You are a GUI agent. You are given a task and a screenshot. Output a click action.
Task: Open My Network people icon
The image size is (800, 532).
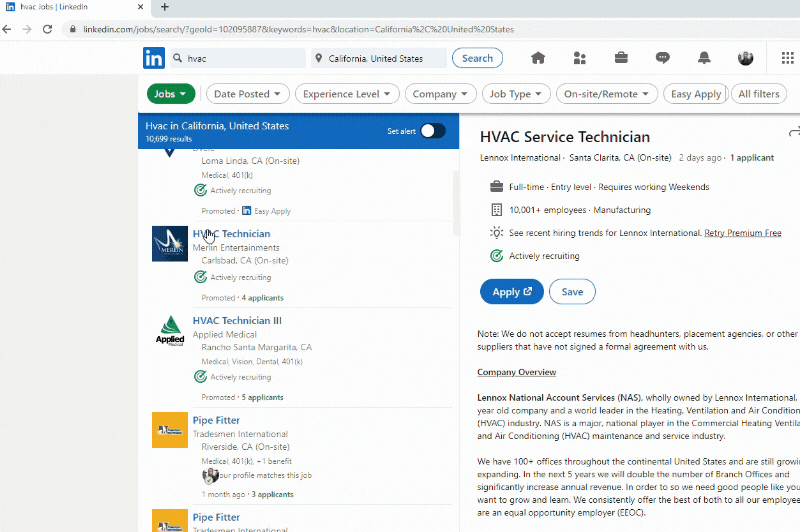tap(580, 58)
